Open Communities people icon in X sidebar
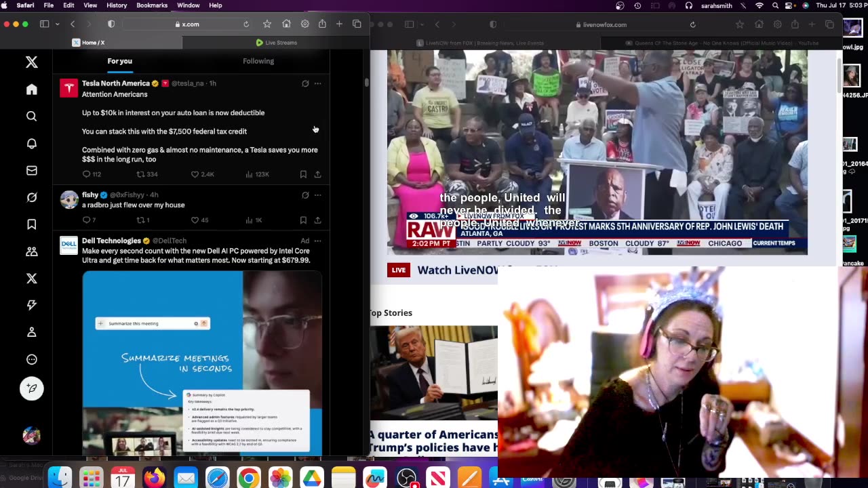Screen dimensions: 868x488 pyautogui.click(x=31, y=251)
